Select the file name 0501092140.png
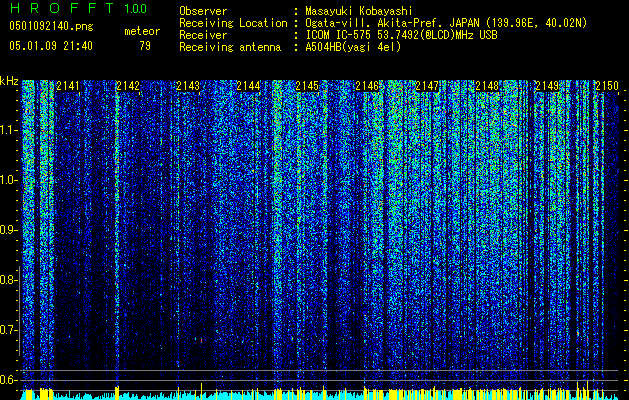This screenshot has width=629, height=400. [51, 26]
